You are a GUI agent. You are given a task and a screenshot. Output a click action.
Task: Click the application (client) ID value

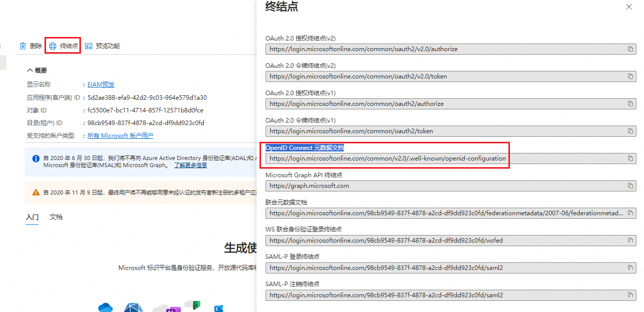pos(147,97)
